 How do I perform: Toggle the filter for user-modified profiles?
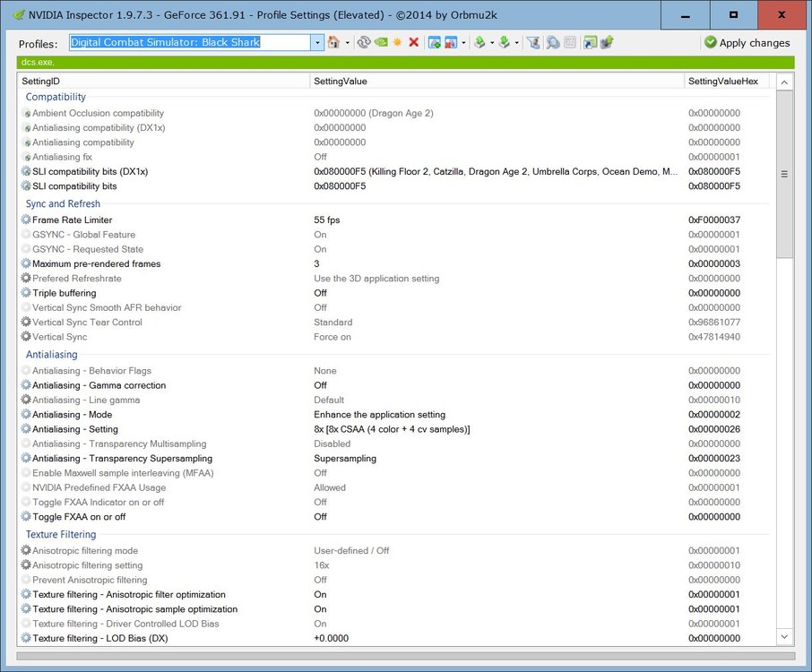point(533,42)
